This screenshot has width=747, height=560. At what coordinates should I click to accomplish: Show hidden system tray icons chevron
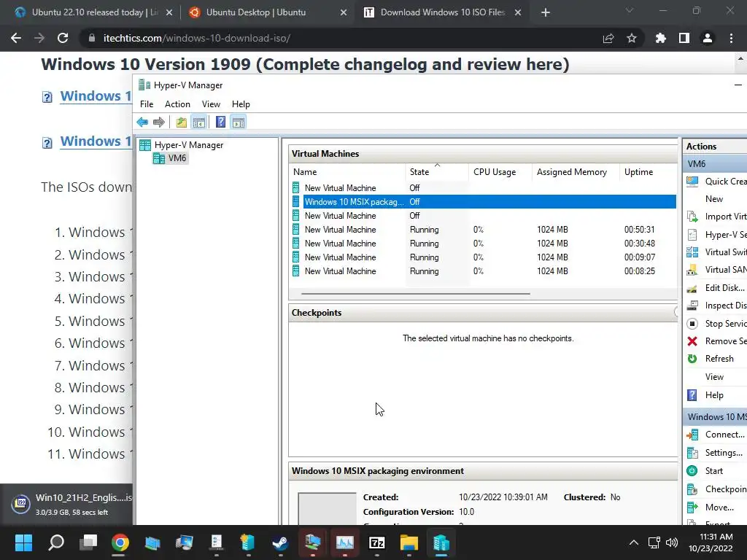click(634, 542)
